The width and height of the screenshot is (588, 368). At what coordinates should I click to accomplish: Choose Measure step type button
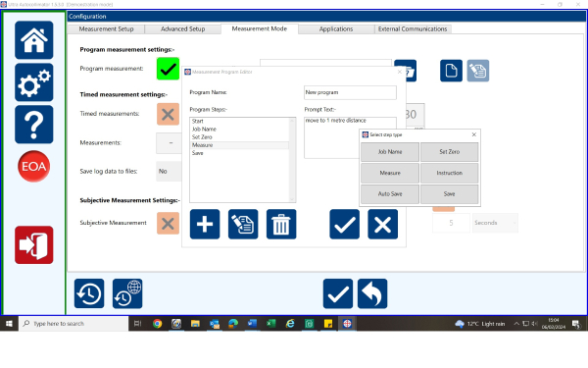pyautogui.click(x=390, y=173)
